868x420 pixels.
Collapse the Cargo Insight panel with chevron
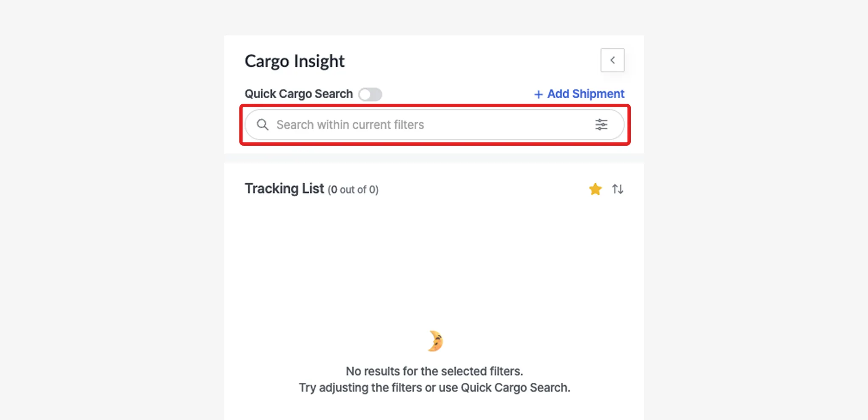pyautogui.click(x=612, y=60)
